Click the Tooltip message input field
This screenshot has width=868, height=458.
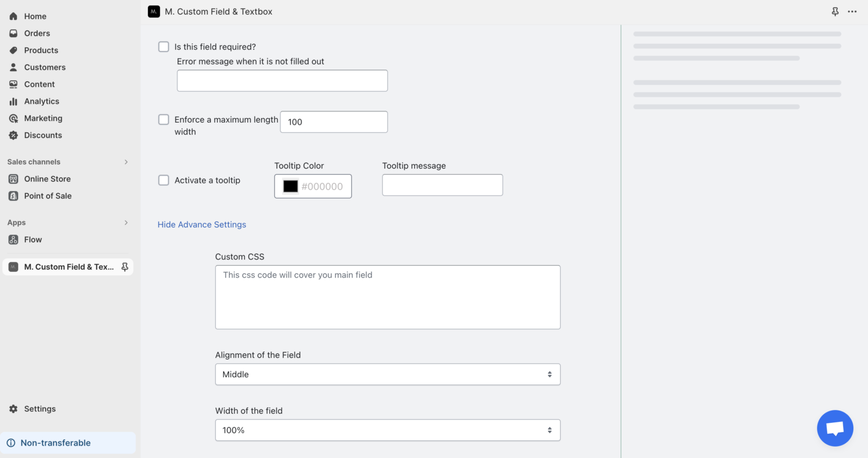pos(442,185)
